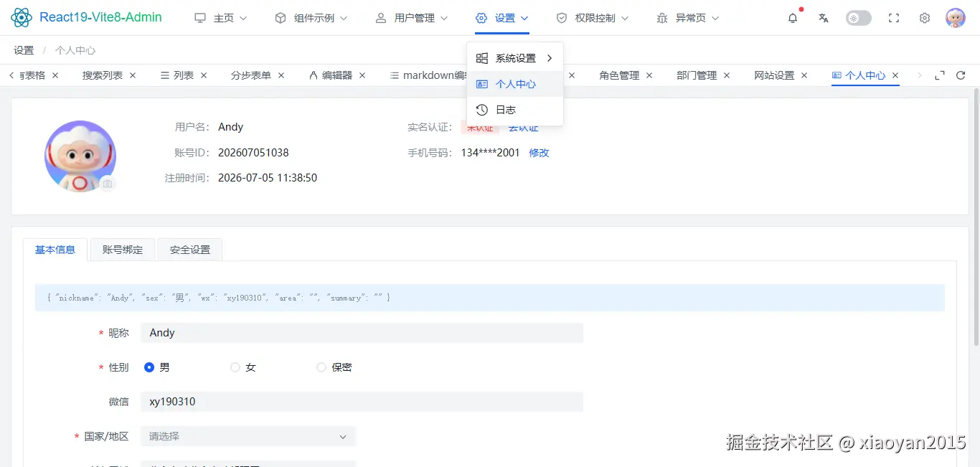This screenshot has height=467, width=980.
Task: Select the 保密 radio button
Action: click(321, 367)
